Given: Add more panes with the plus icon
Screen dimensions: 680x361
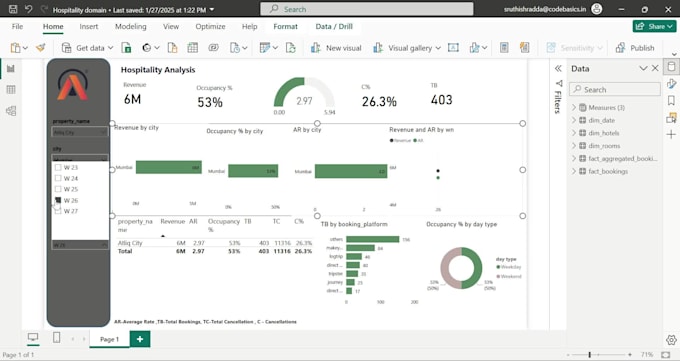Looking at the screenshot, I should (x=671, y=135).
